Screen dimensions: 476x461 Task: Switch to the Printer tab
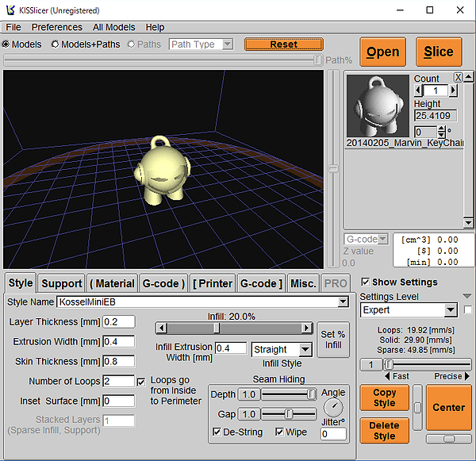coord(213,283)
